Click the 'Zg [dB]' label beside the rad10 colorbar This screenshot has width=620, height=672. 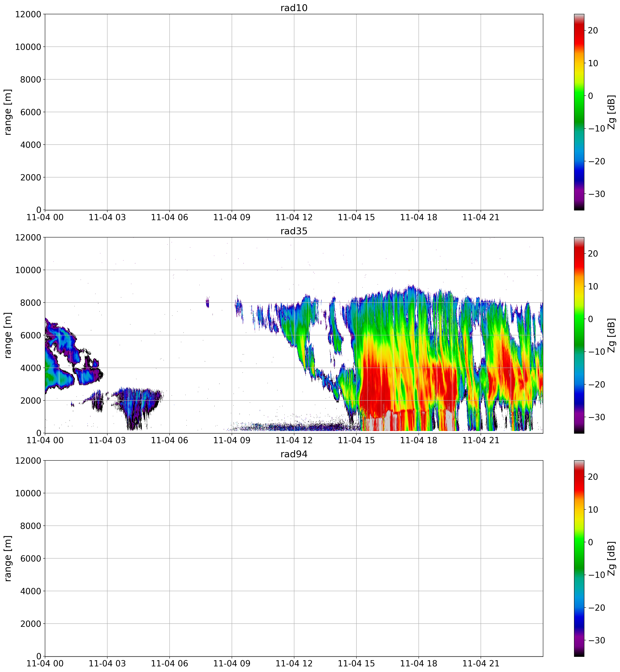click(611, 112)
